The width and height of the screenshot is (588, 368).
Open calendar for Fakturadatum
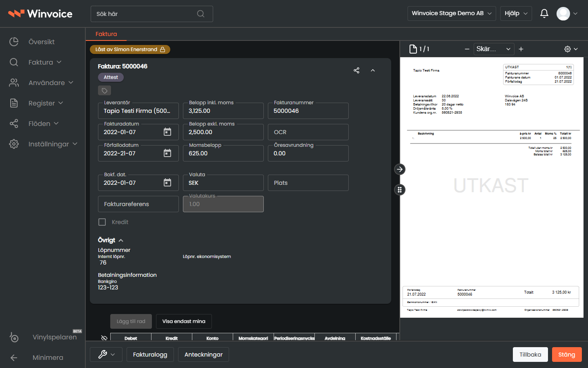click(167, 132)
